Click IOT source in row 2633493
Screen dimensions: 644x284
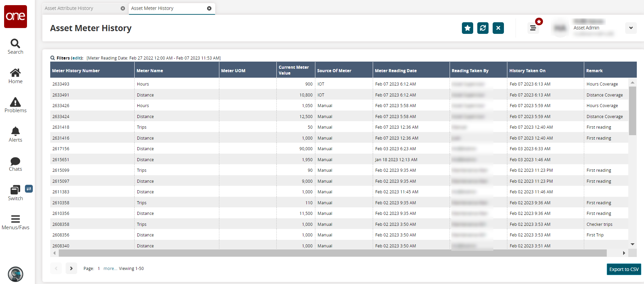pos(321,84)
